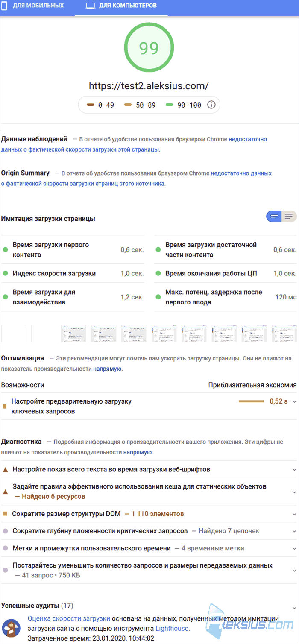Click gray circle icon beside request count audit
This screenshot has width=299, height=644.
[6, 570]
